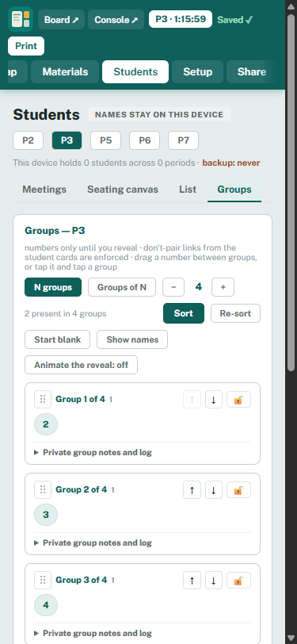The width and height of the screenshot is (297, 644).
Task: Switch to Seating canvas sub-tab
Action: pos(123,190)
